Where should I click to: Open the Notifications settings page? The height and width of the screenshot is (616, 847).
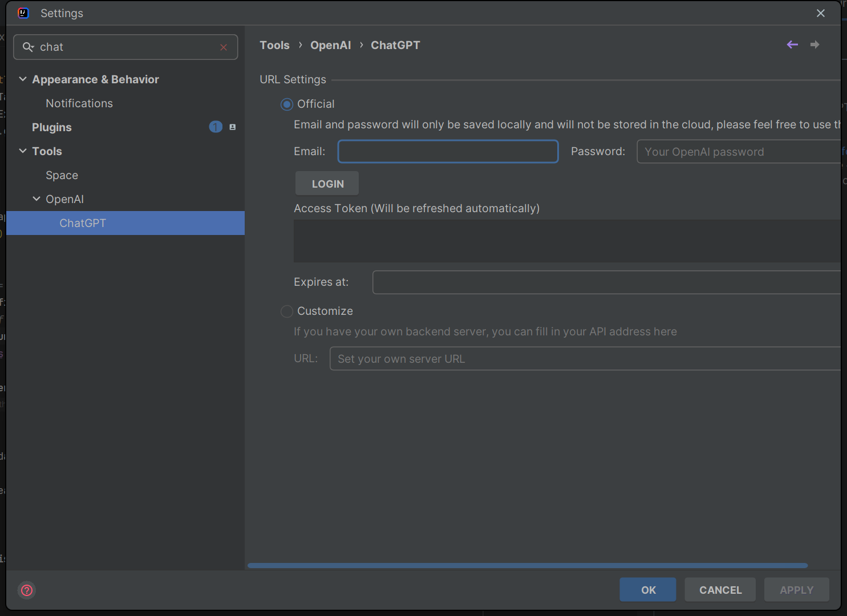pos(79,103)
